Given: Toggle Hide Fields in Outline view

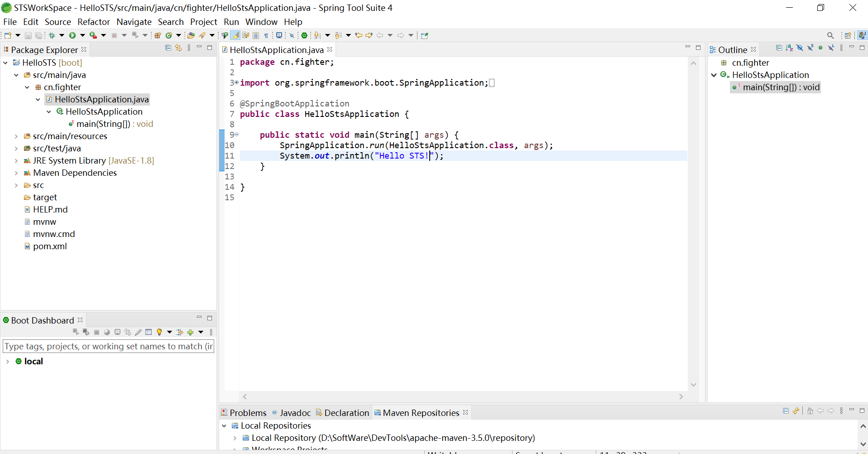Looking at the screenshot, I should [x=800, y=48].
